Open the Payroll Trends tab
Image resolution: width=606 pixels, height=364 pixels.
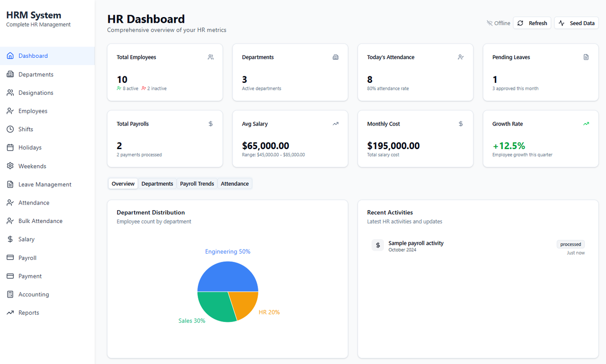197,184
